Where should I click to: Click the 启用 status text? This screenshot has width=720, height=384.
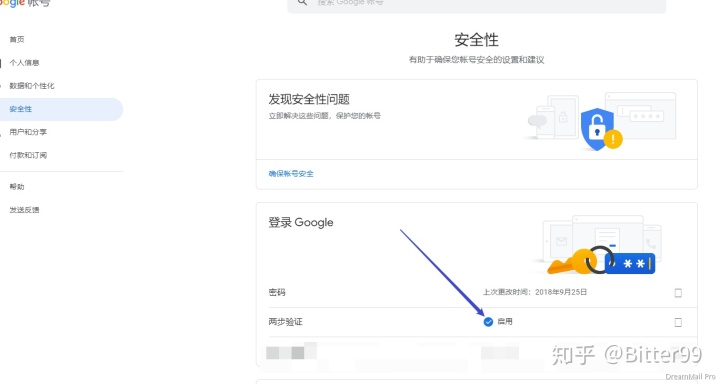(x=505, y=322)
